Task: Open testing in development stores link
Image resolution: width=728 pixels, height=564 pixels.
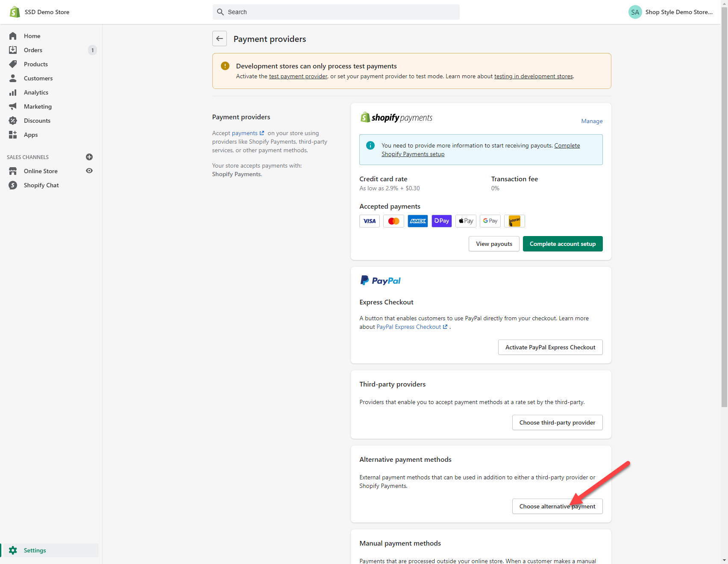Action: point(534,76)
